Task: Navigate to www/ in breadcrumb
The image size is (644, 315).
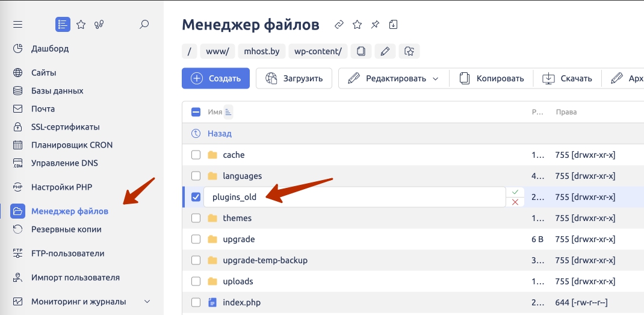Action: [x=217, y=51]
